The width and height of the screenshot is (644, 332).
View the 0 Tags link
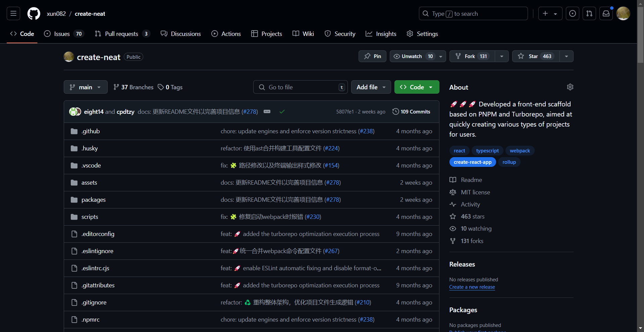[170, 87]
